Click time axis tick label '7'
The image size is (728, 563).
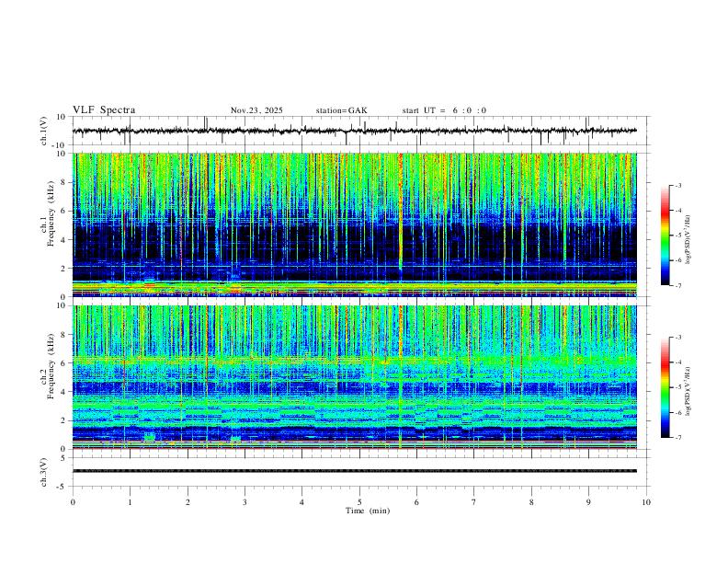(x=474, y=502)
